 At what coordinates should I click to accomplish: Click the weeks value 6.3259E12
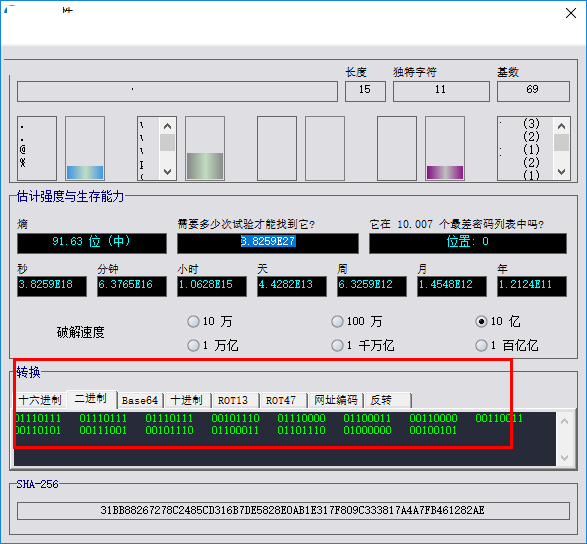pyautogui.click(x=372, y=286)
